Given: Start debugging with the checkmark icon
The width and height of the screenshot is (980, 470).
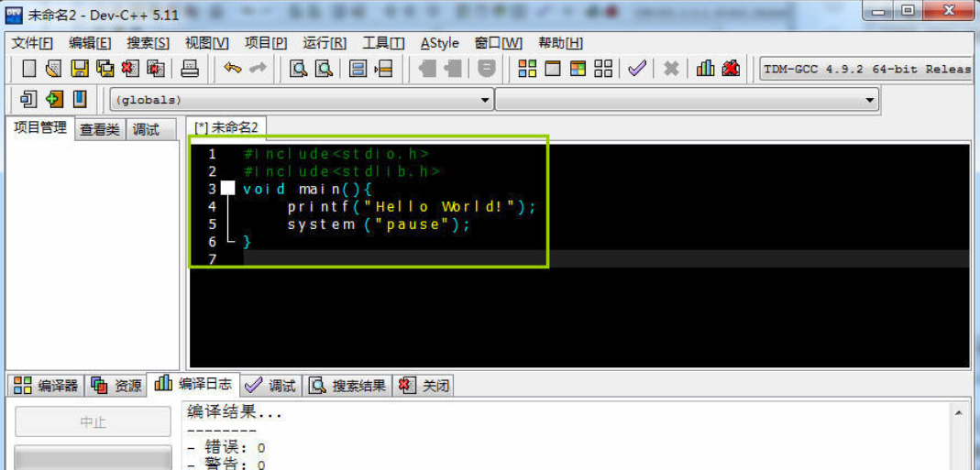Looking at the screenshot, I should 637,68.
